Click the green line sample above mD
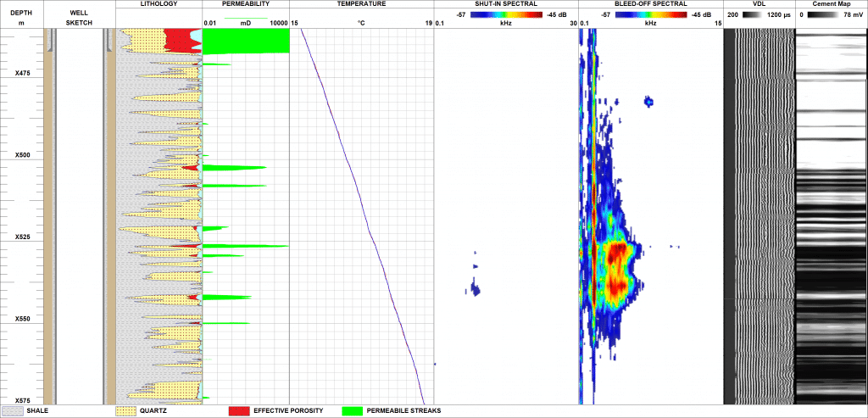The image size is (868, 418). point(246,19)
